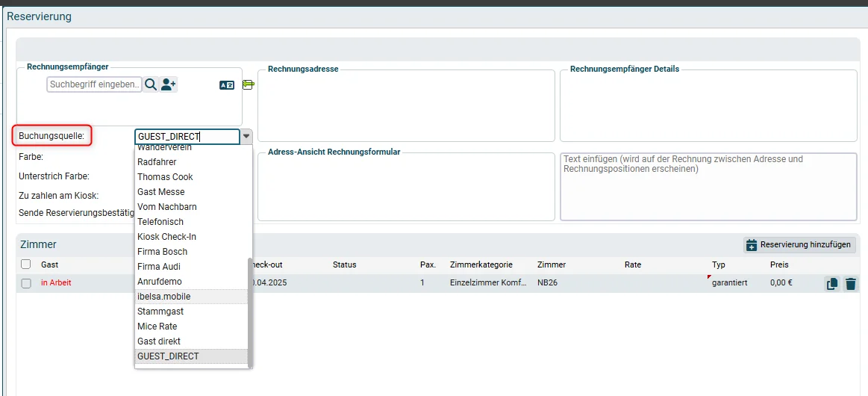
Task: Click the Zimmer column header
Action: pos(552,264)
